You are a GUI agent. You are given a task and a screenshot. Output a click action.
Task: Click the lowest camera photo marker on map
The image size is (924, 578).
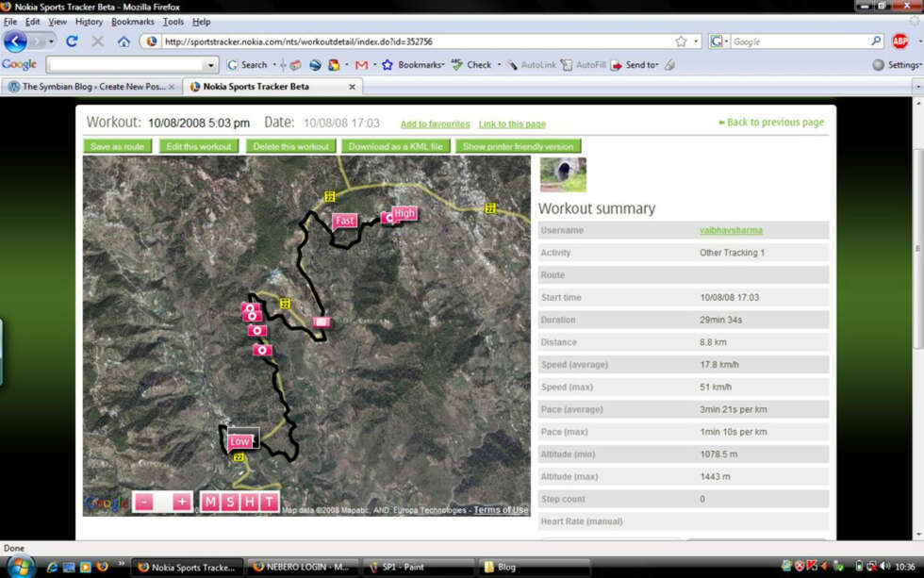tap(262, 351)
